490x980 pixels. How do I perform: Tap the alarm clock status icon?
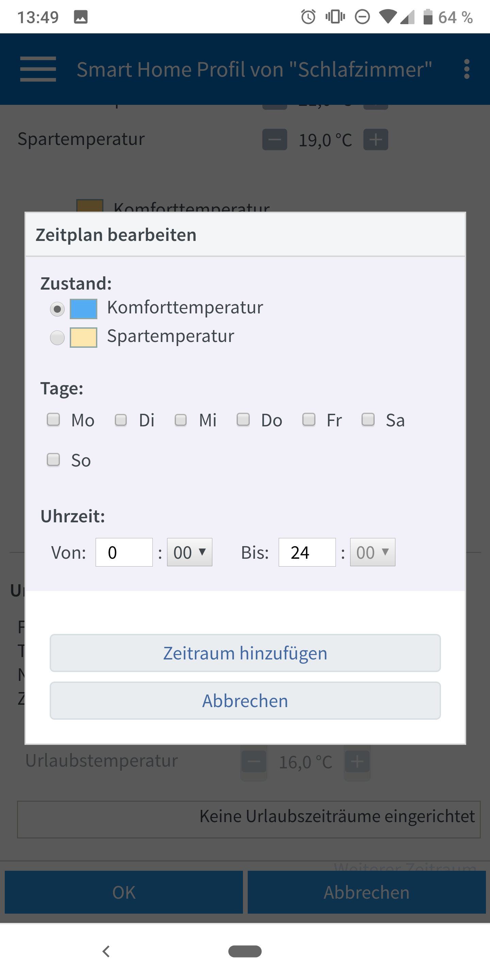point(308,17)
